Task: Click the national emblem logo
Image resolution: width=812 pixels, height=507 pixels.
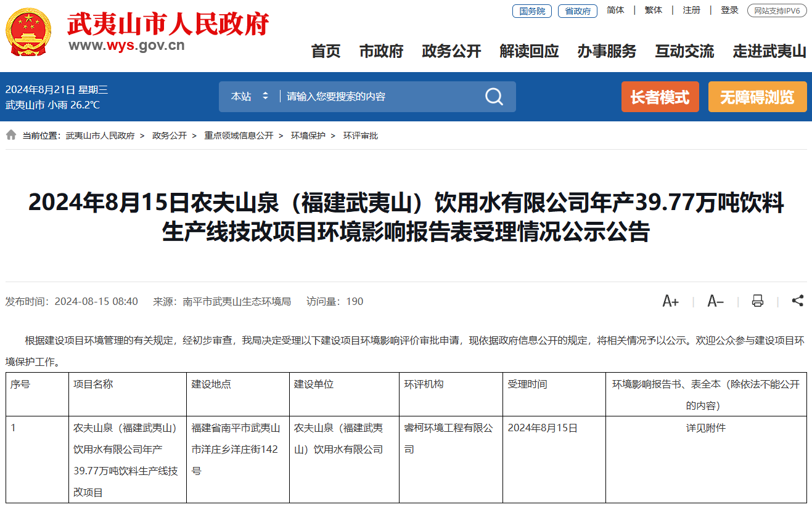Action: pos(28,32)
